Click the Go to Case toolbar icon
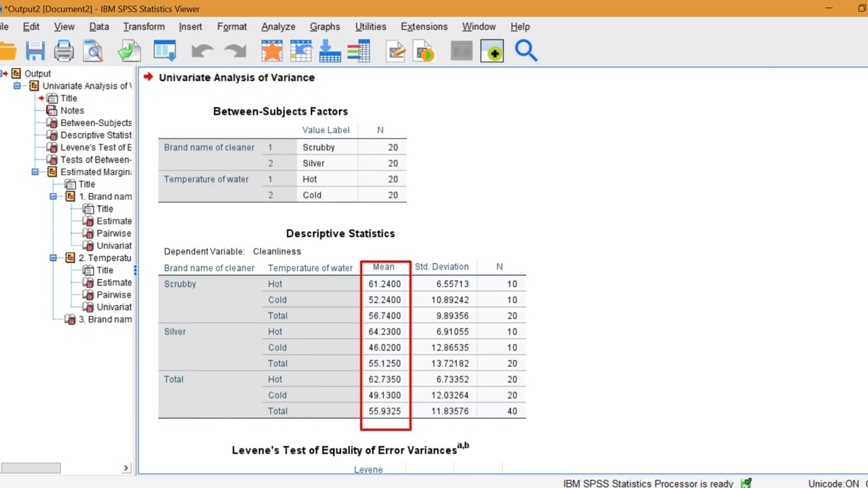The width and height of the screenshot is (868, 488). 300,52
